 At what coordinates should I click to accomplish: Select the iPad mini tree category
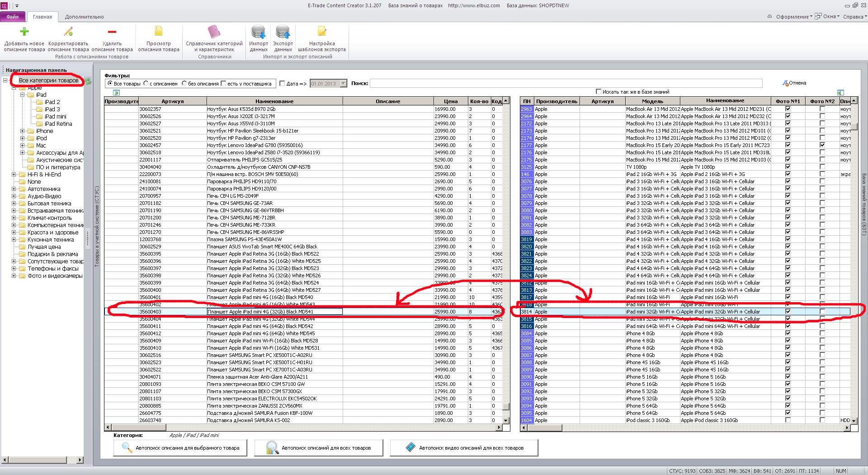tap(56, 117)
